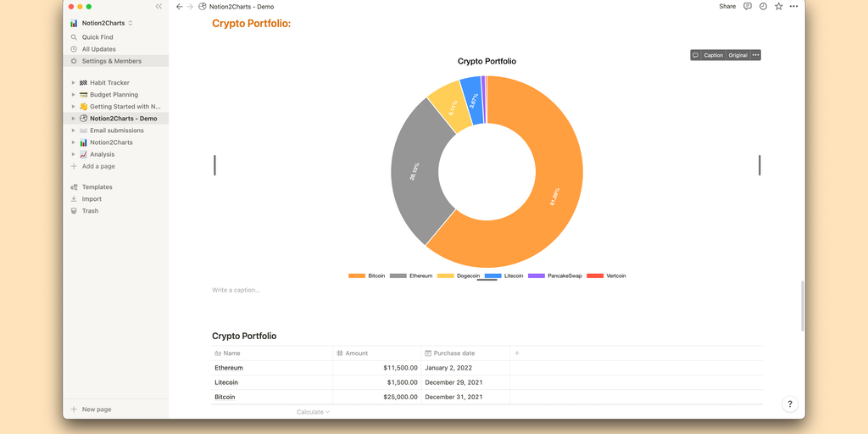Expand the Analysis page tree
868x434 pixels.
point(73,154)
